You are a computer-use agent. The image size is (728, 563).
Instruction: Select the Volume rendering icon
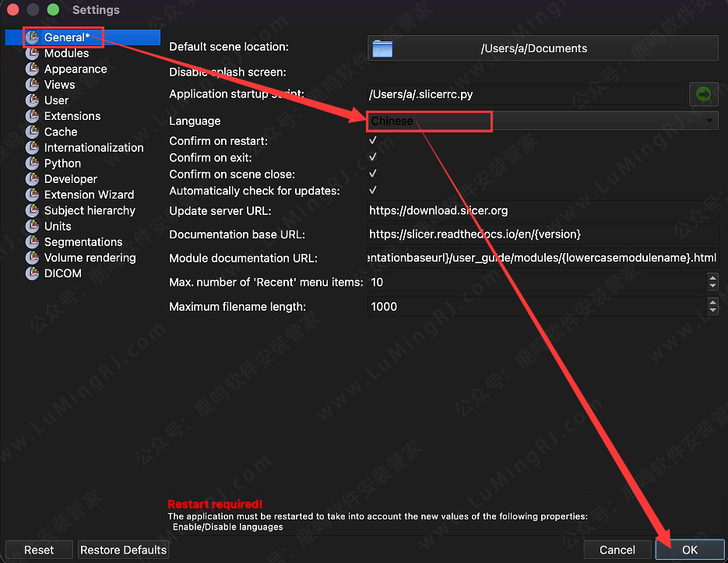[32, 258]
